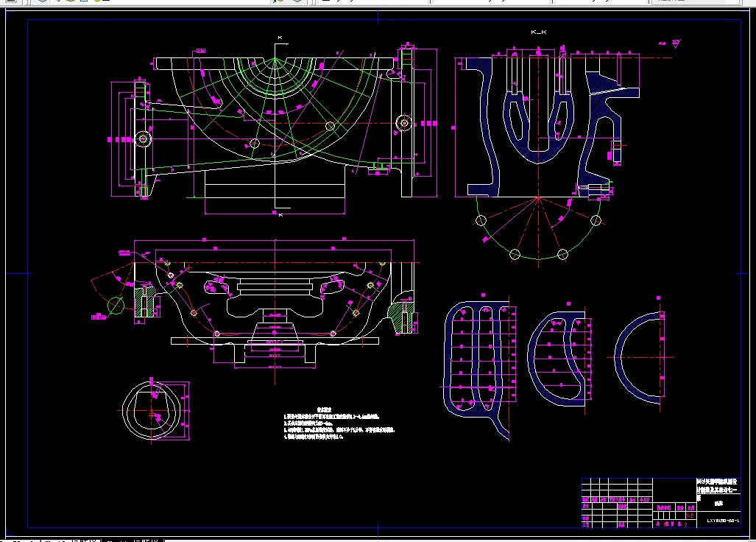Select the surface roughness symbol at top right
The width and height of the screenshot is (756, 542).
676,43
